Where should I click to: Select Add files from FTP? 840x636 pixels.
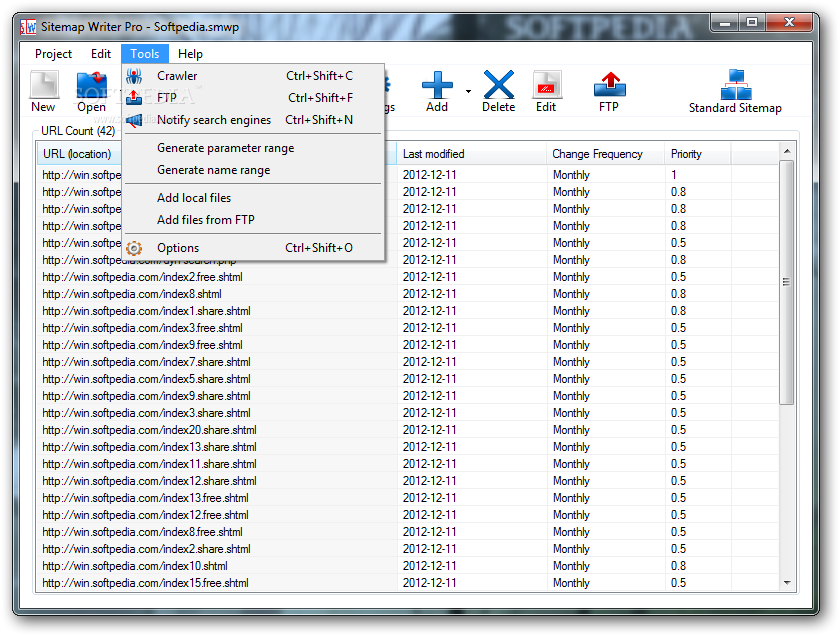coord(253,220)
